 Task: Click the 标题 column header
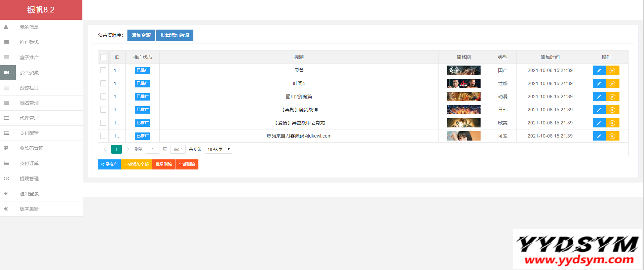[299, 57]
